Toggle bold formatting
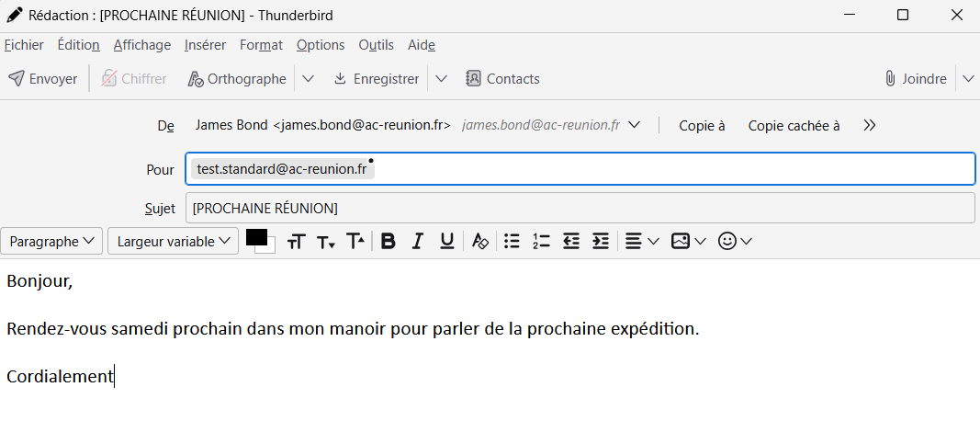Image resolution: width=980 pixels, height=421 pixels. (x=388, y=241)
